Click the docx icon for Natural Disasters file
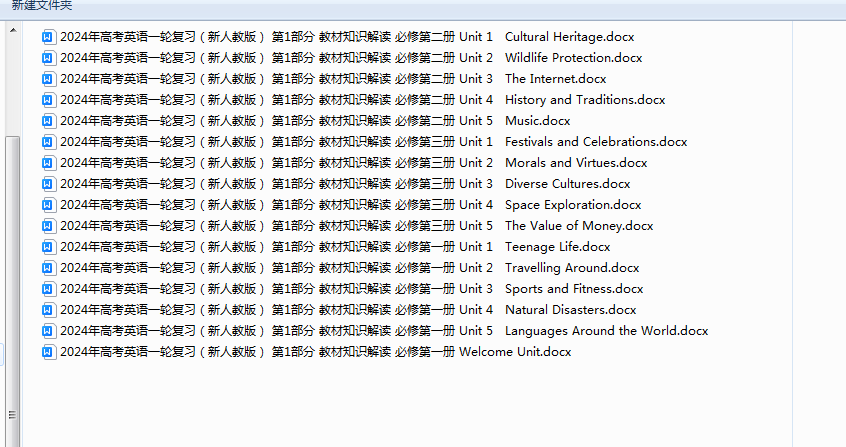Image resolution: width=846 pixels, height=447 pixels. pos(48,310)
